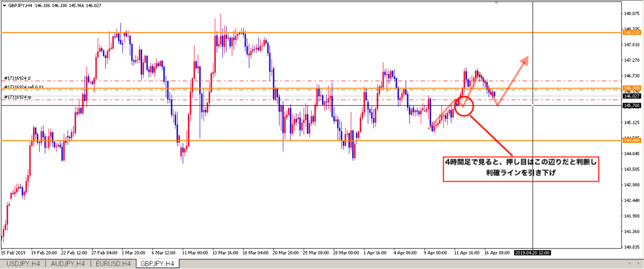
Task: Click the 142.440 price scale value
Action: [631, 201]
